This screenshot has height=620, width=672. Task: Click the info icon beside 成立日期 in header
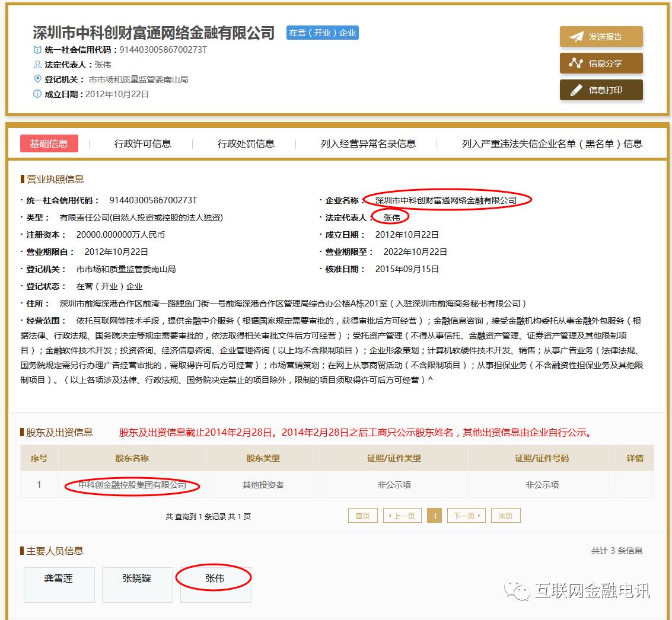(x=37, y=94)
